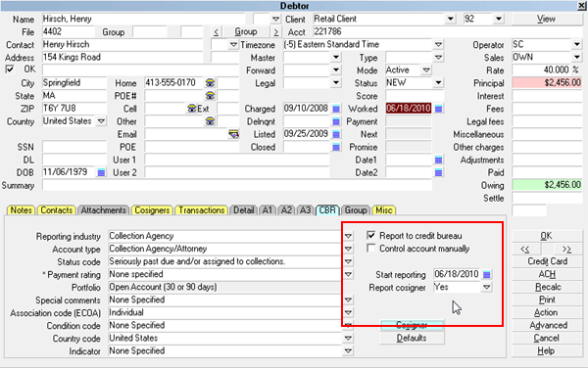Open the Country code dropdown
The height and width of the screenshot is (368, 588).
(x=348, y=338)
